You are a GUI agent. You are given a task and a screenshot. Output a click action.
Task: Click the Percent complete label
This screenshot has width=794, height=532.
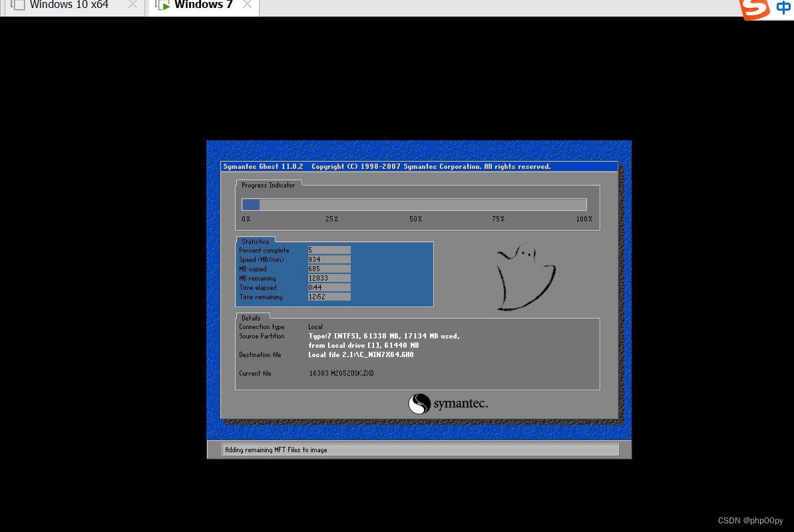[x=264, y=251]
